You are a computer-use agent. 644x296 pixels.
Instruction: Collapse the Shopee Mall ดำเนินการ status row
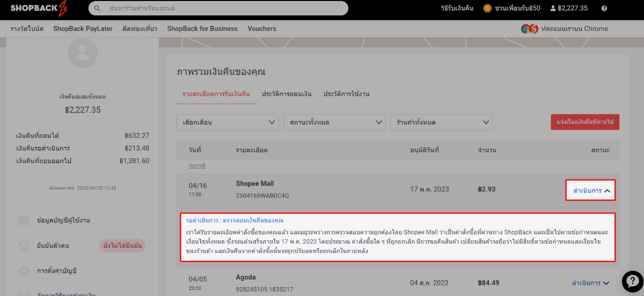coord(591,190)
